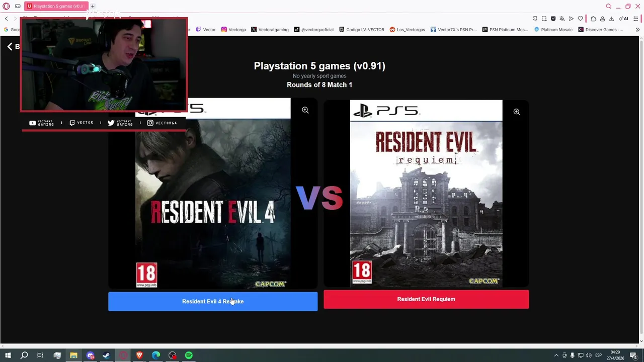Open the network tray icon
Image resolution: width=644 pixels, height=362 pixels.
click(581, 355)
